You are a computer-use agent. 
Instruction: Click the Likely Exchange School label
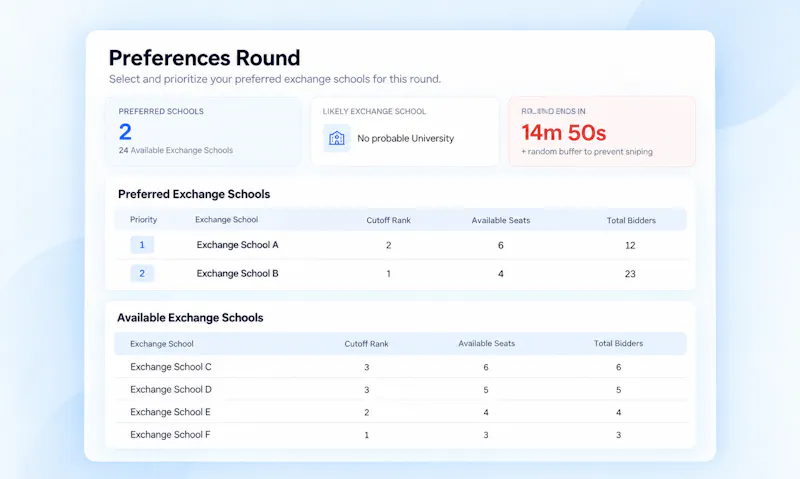tap(374, 111)
